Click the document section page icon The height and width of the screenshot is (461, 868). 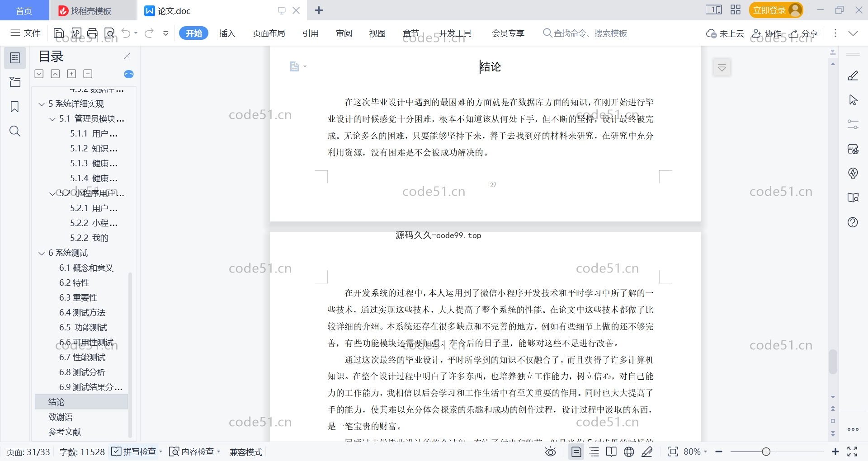(294, 66)
